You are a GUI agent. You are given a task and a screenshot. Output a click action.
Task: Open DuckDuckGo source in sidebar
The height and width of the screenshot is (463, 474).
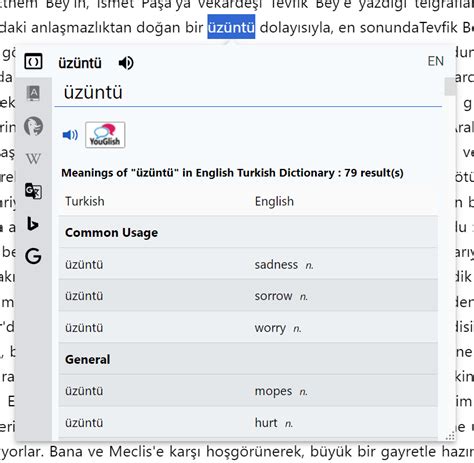coord(33,126)
